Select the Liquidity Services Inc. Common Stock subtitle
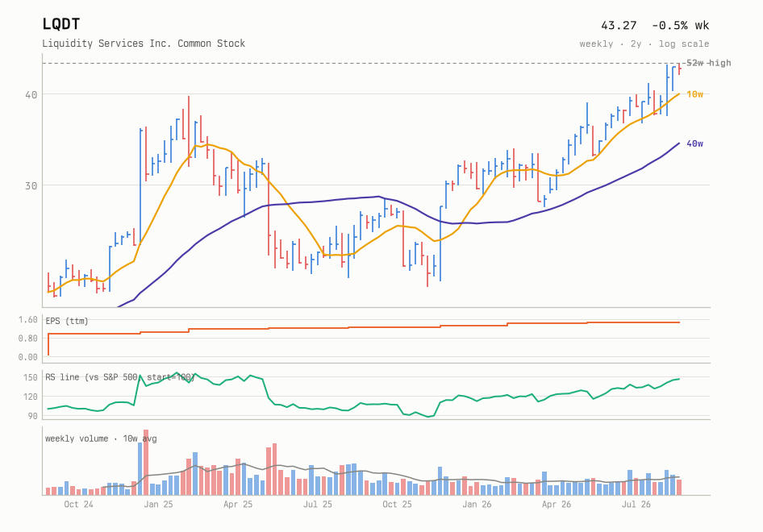This screenshot has width=763, height=532. pyautogui.click(x=144, y=44)
